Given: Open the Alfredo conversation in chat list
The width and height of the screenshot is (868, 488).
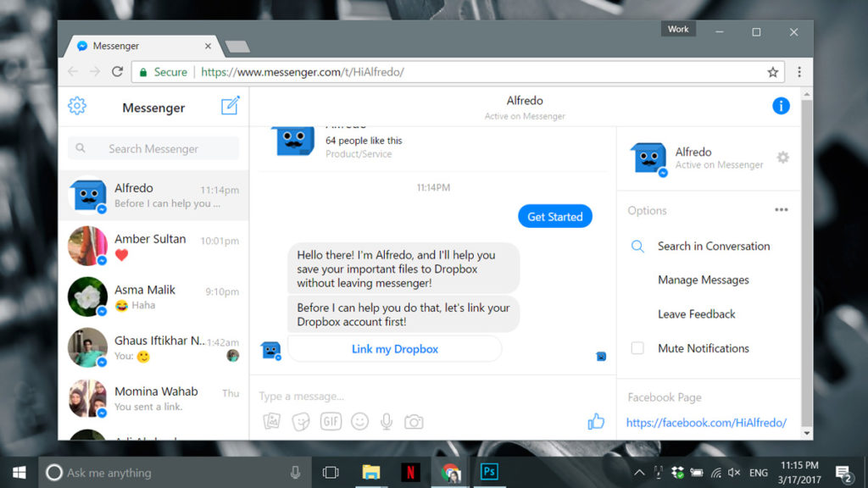Looking at the screenshot, I should pos(153,196).
